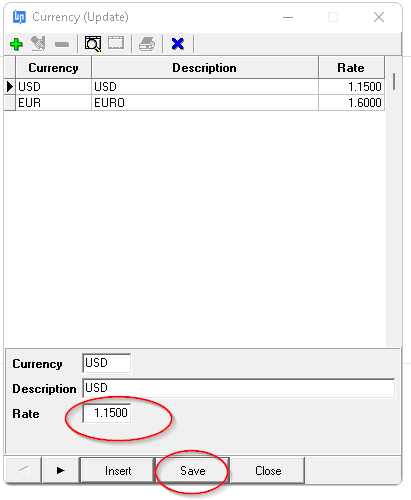The image size is (411, 500).
Task: Click the Rate column header
Action: pos(351,68)
